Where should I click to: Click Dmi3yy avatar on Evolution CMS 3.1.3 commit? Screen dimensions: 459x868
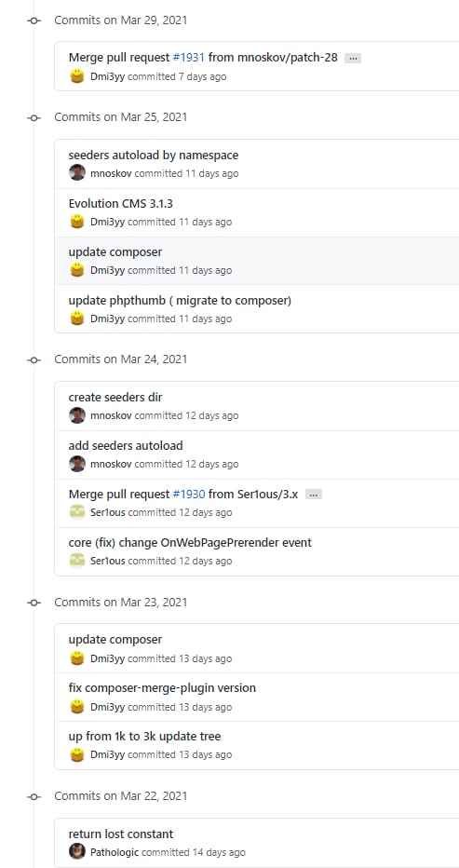pos(77,222)
